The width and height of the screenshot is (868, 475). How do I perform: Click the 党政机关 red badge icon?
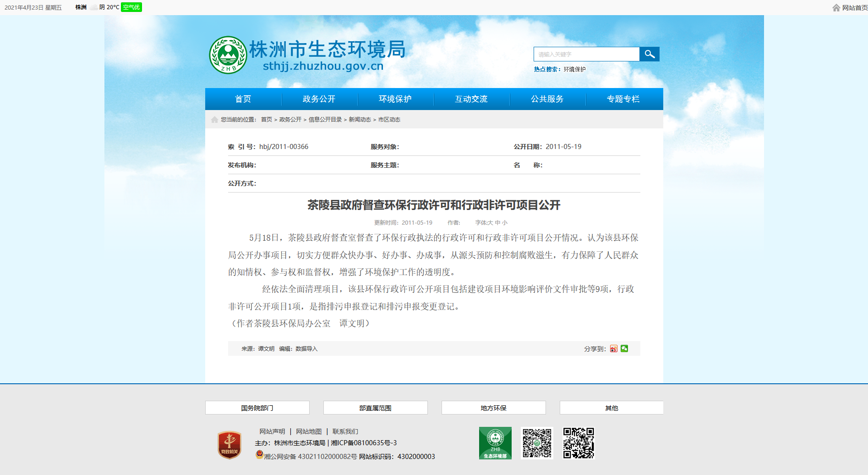click(x=229, y=445)
